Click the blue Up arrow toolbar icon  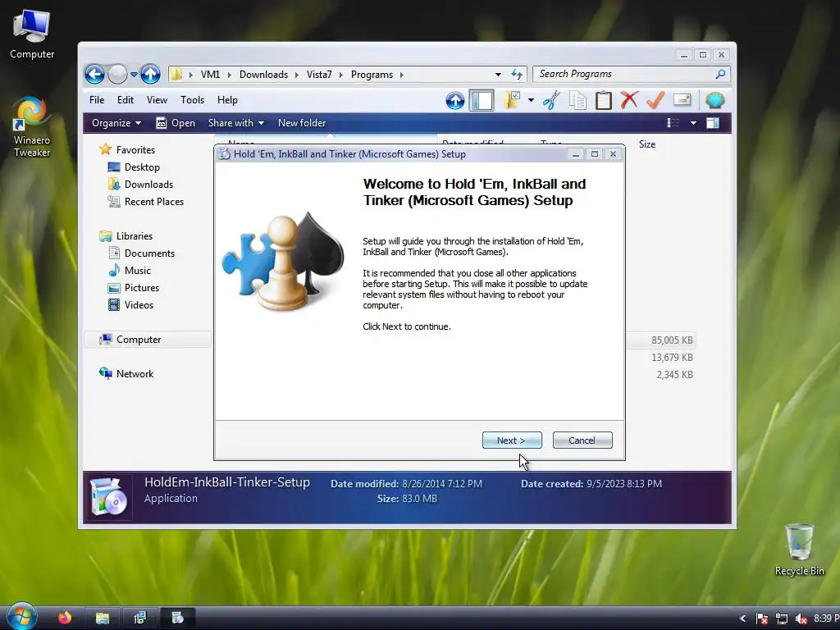455,100
